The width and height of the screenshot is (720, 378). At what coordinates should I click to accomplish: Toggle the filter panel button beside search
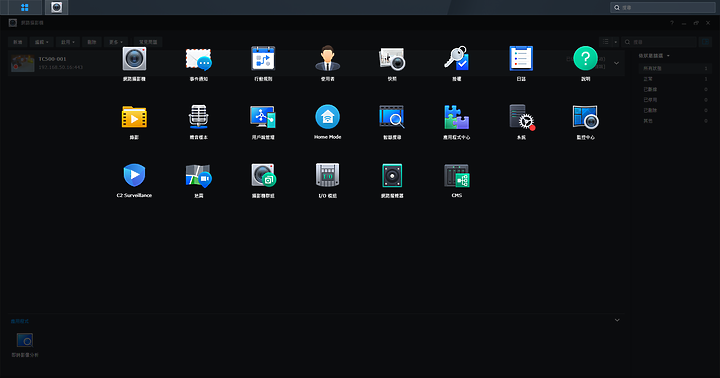coord(705,42)
